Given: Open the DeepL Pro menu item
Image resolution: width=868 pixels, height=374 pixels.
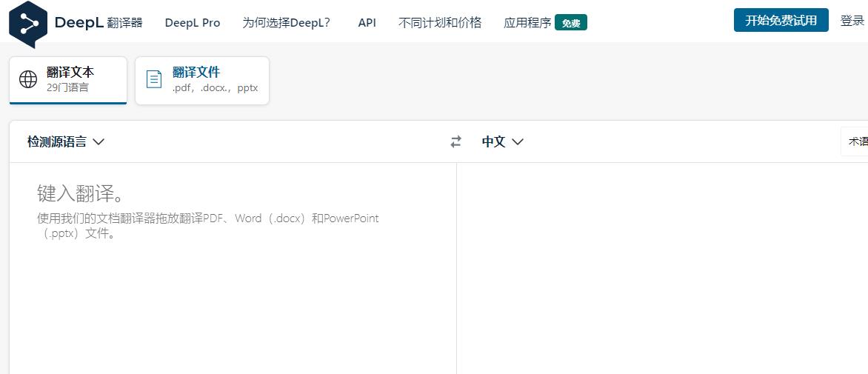Looking at the screenshot, I should coord(192,23).
